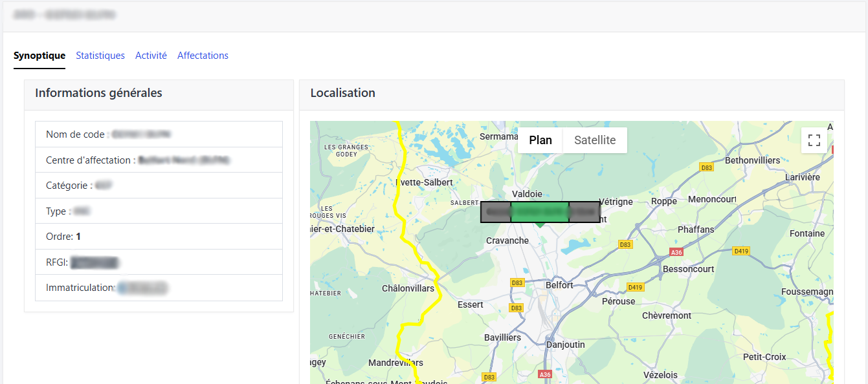Click the A36 road shield below Danjoutin
The image size is (868, 384).
click(x=545, y=374)
